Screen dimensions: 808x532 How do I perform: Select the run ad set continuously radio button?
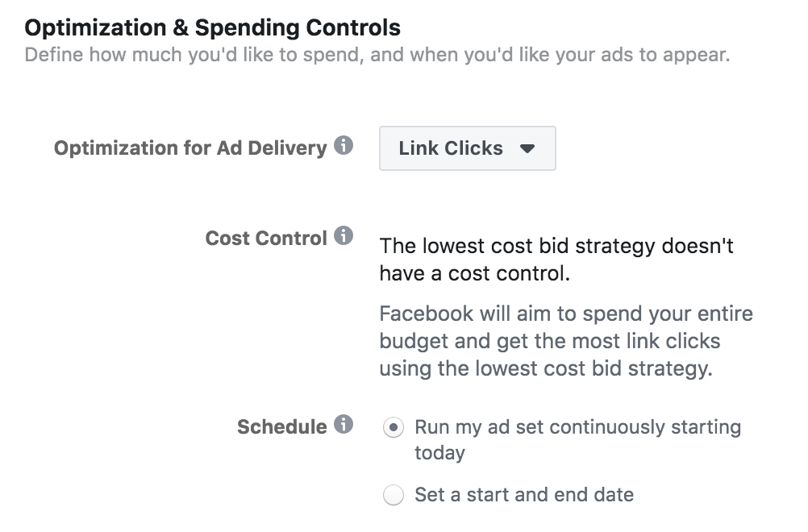tap(394, 428)
